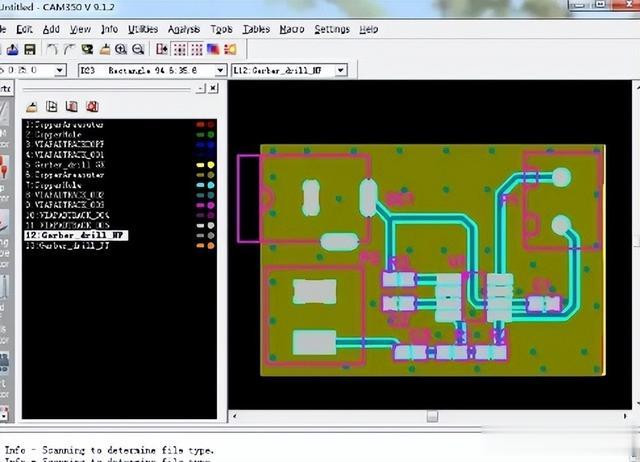Close the layer panel with its X button
Screen dimensions: 640x462
click(x=213, y=88)
